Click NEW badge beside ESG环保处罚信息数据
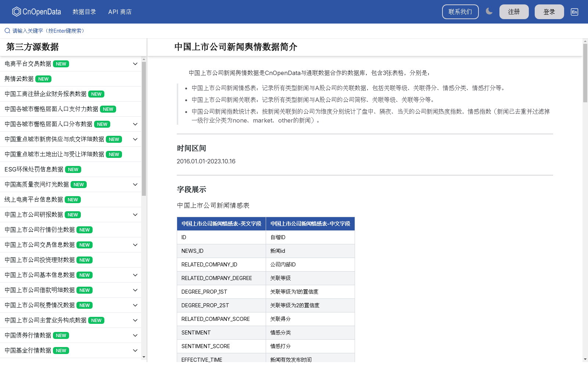The height and width of the screenshot is (368, 588). coord(73,170)
